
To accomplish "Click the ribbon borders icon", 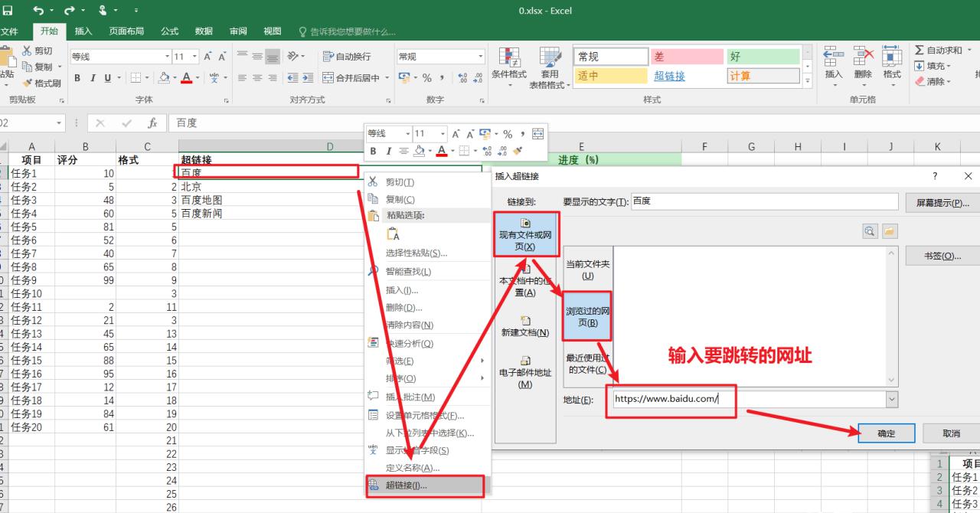I will click(136, 77).
